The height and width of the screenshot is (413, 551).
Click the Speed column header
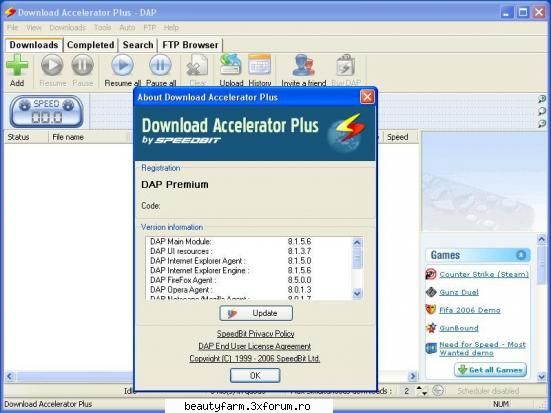pyautogui.click(x=401, y=137)
